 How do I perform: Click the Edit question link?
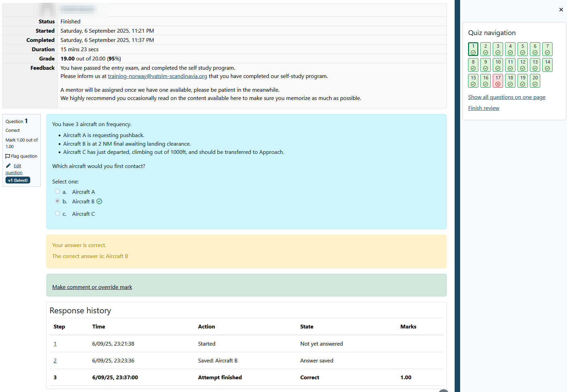pyautogui.click(x=17, y=166)
